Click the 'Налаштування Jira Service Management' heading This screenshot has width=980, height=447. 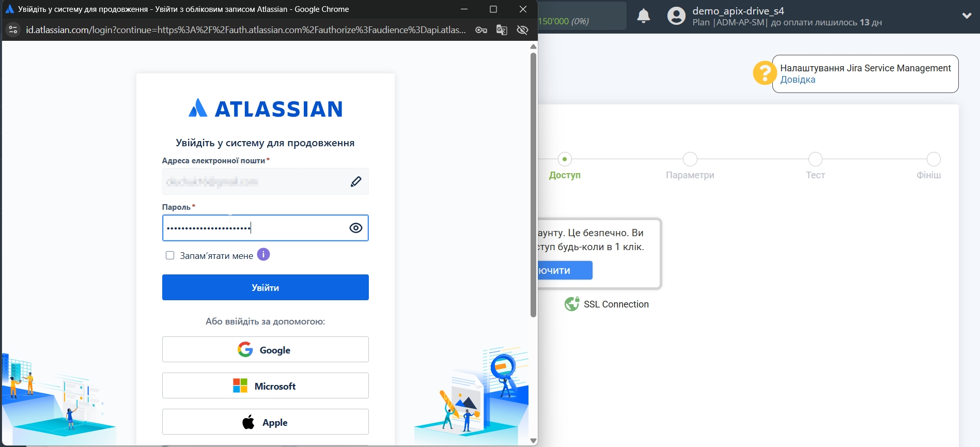[865, 68]
